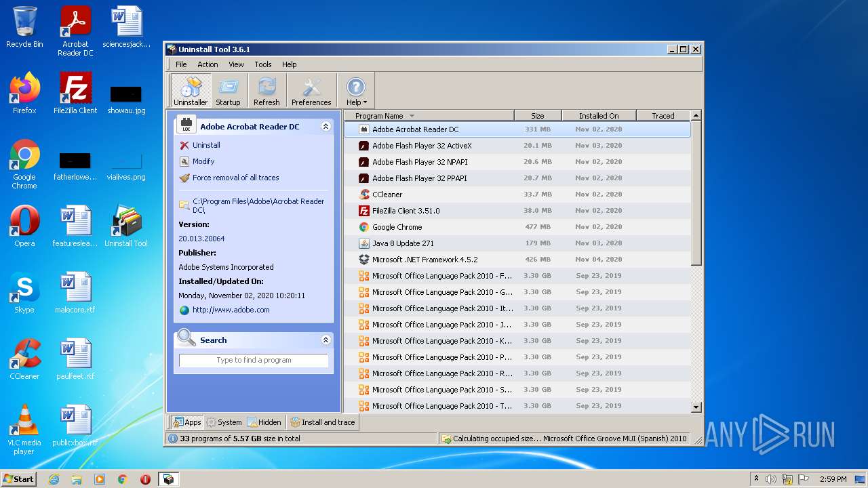Image resolution: width=868 pixels, height=488 pixels.
Task: Open the Skype desktop shortcut
Action: point(24,293)
